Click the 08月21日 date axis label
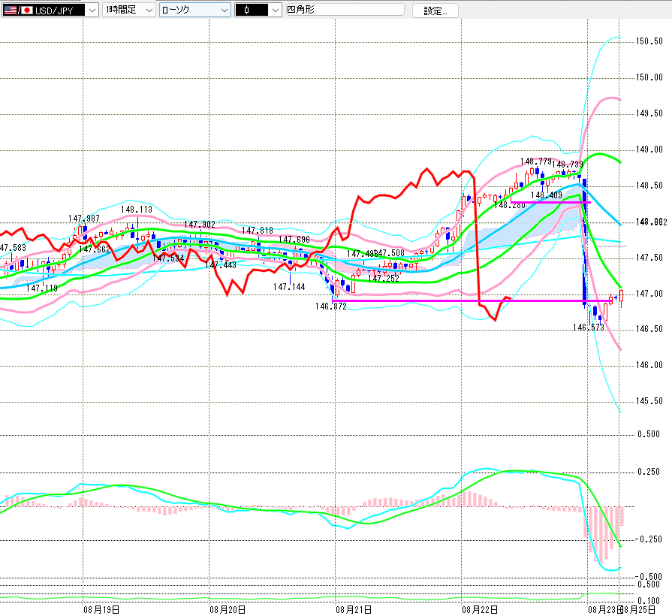 point(354,609)
